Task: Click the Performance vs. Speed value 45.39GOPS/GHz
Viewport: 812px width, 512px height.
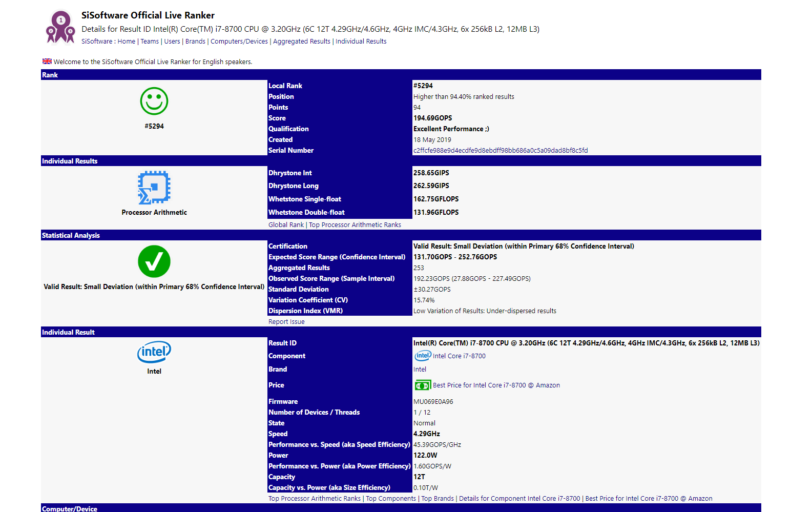Action: [438, 445]
